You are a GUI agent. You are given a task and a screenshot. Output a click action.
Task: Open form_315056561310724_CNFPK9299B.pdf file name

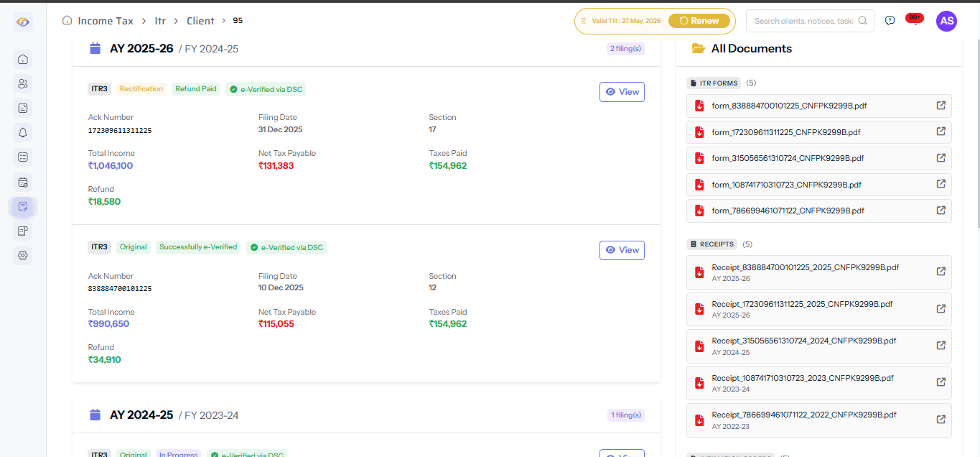pyautogui.click(x=788, y=158)
